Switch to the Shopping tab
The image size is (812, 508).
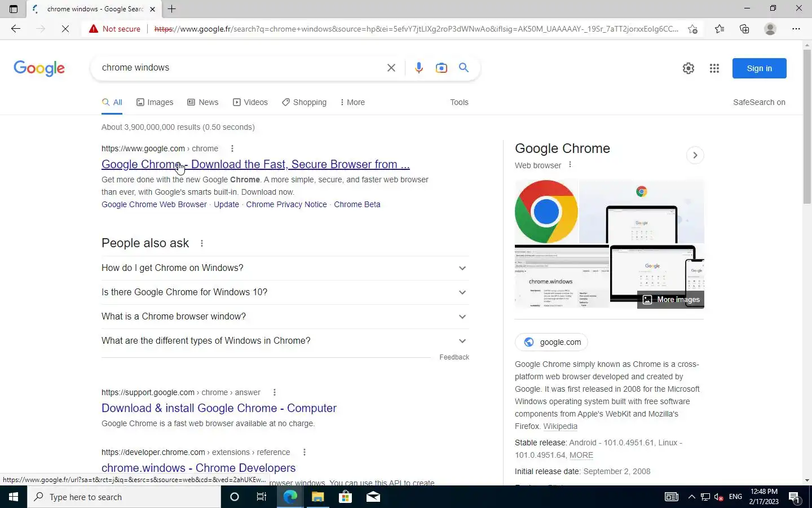pyautogui.click(x=304, y=102)
